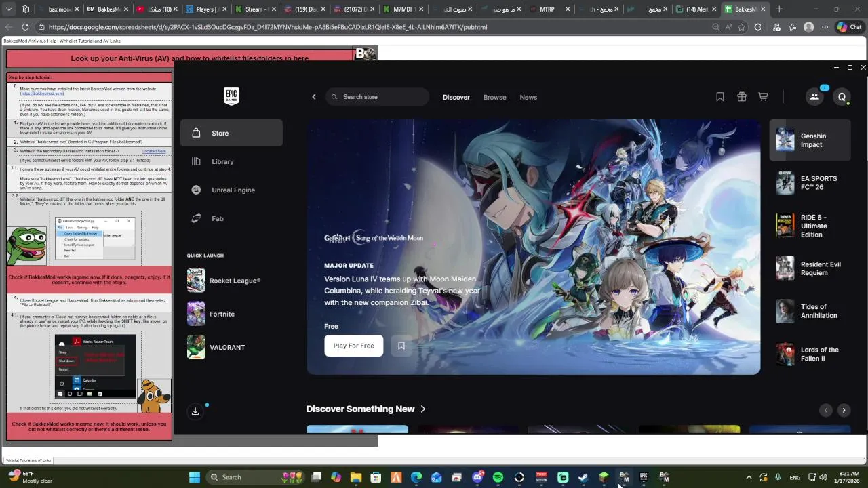868x488 pixels.
Task: Open Fab in Epic sidebar
Action: point(231,218)
